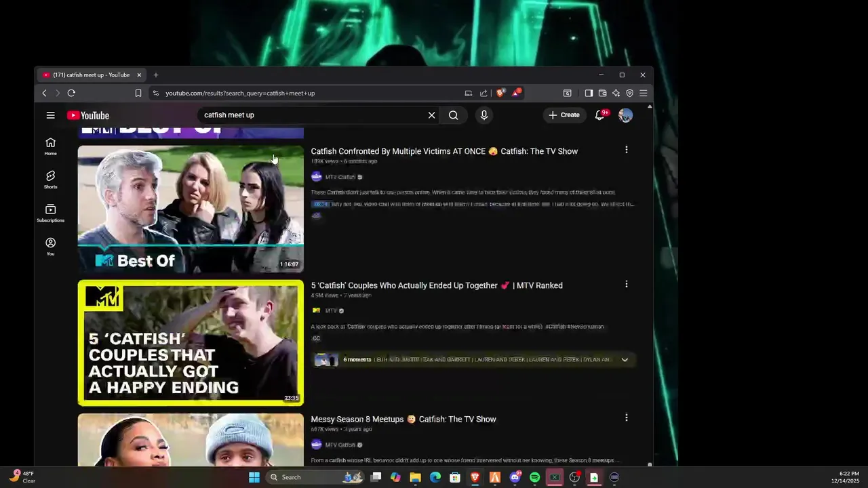Open Shorts in the YouTube sidebar
This screenshot has width=868, height=488.
50,180
